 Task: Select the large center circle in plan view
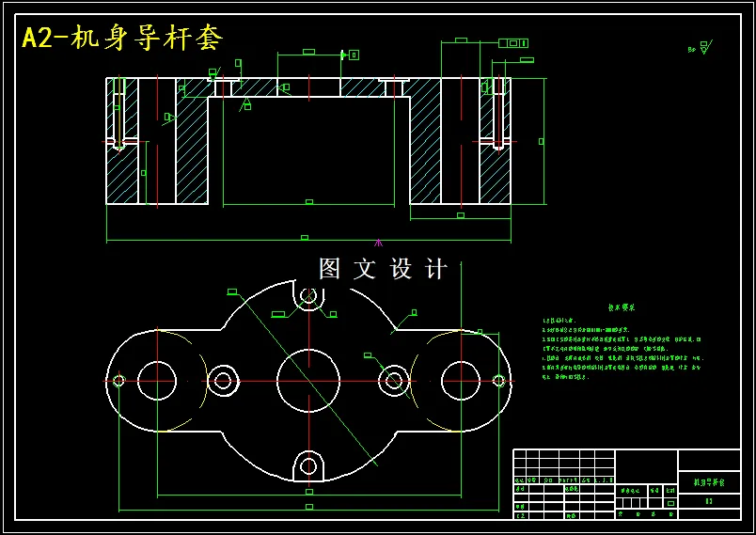click(308, 381)
